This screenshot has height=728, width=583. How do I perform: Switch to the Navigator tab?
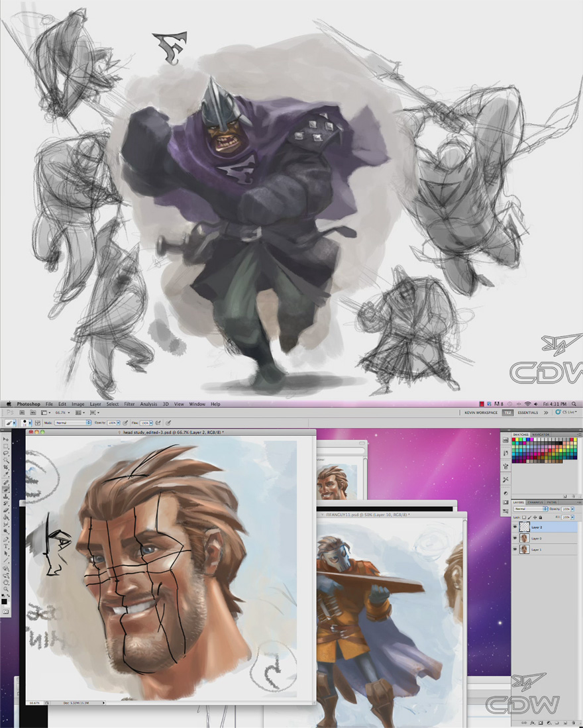(541, 435)
